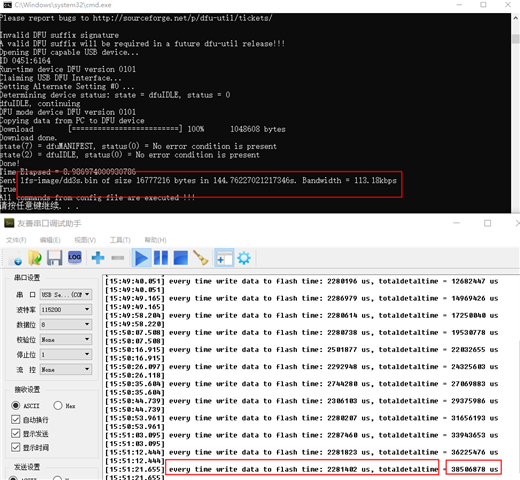Click the blue play start icon
Viewport: 520px width, 480px height.
click(141, 258)
